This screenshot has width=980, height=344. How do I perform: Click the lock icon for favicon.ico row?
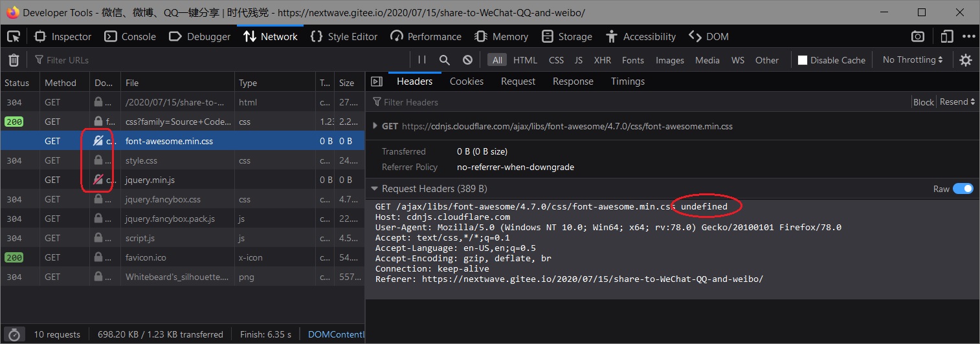tap(98, 257)
